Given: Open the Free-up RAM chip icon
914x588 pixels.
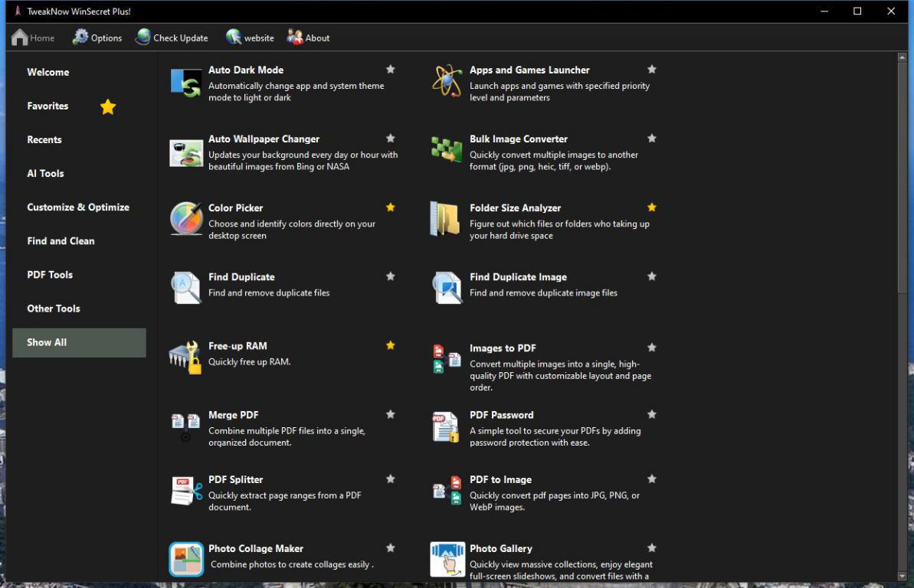Looking at the screenshot, I should point(185,358).
